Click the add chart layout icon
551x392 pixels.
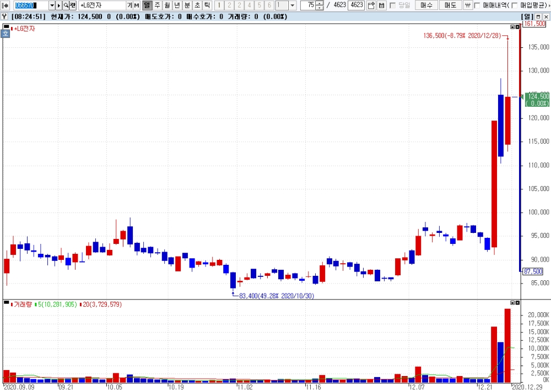pyautogui.click(x=371, y=6)
